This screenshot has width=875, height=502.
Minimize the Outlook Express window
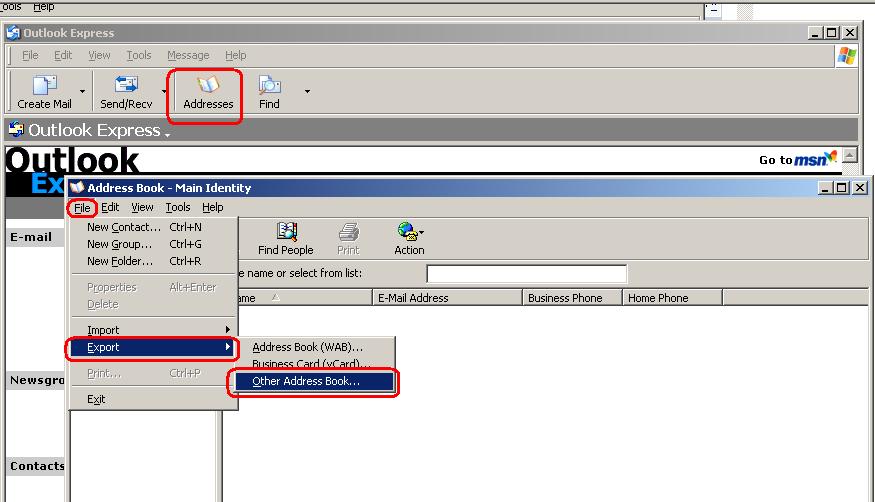click(815, 33)
